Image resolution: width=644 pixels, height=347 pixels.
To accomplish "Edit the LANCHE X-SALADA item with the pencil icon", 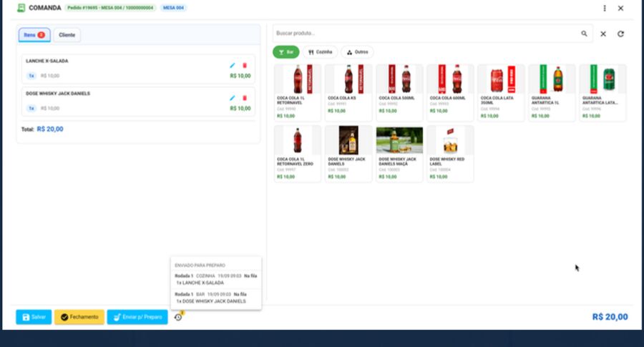I will (x=232, y=65).
